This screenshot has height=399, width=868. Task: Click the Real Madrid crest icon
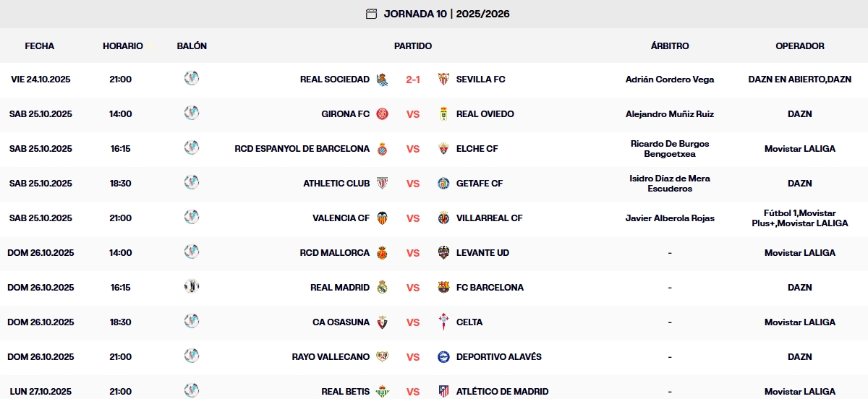(383, 288)
